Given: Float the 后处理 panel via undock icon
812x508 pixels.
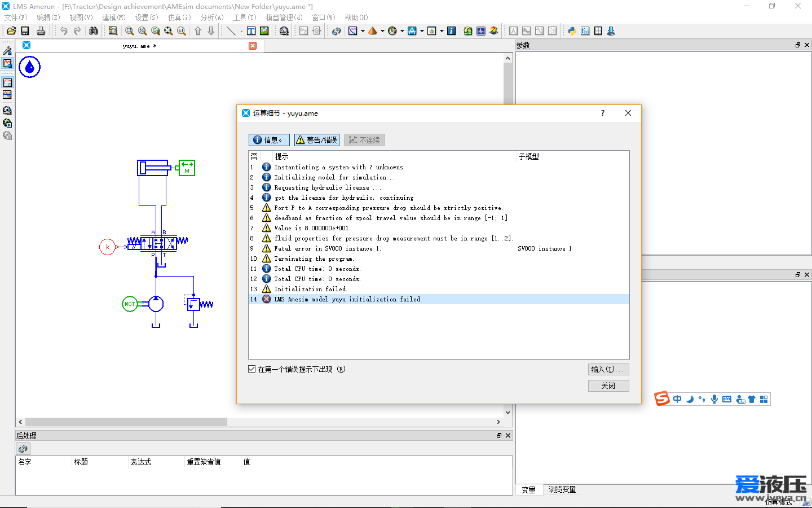Looking at the screenshot, I should 499,435.
